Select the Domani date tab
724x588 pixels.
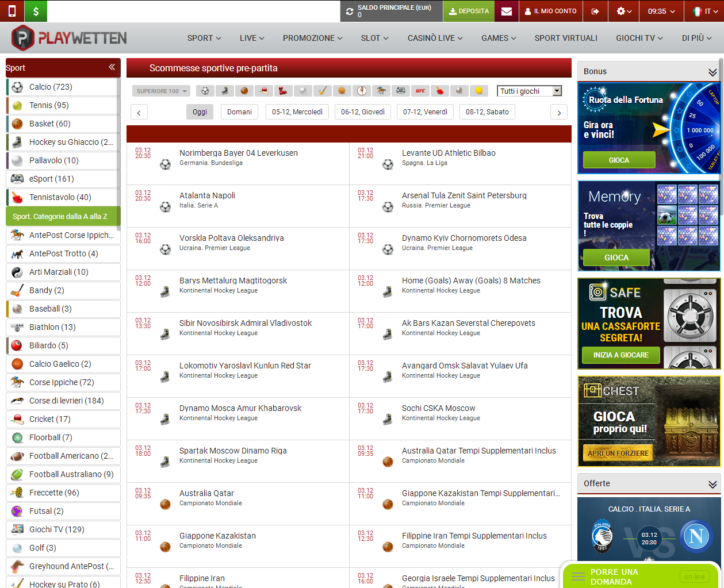pyautogui.click(x=239, y=112)
